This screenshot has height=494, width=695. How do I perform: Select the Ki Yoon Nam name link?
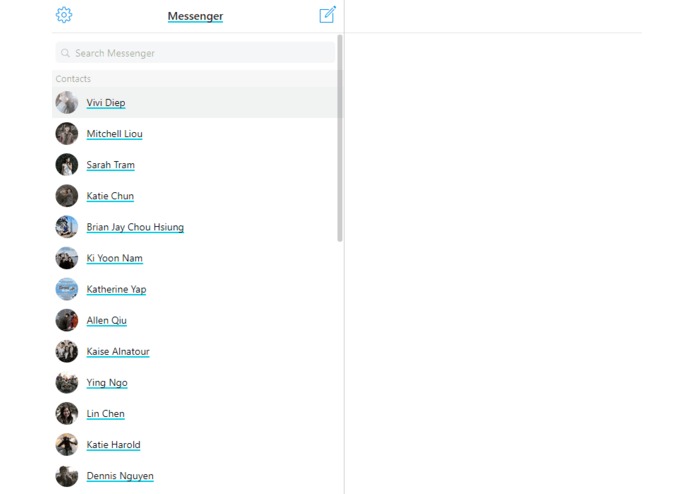114,258
